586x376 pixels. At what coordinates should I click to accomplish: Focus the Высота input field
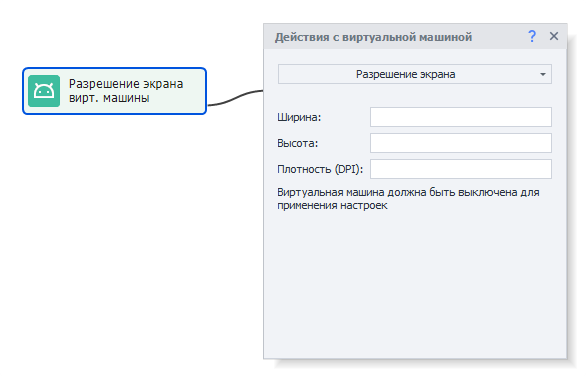pyautogui.click(x=461, y=143)
